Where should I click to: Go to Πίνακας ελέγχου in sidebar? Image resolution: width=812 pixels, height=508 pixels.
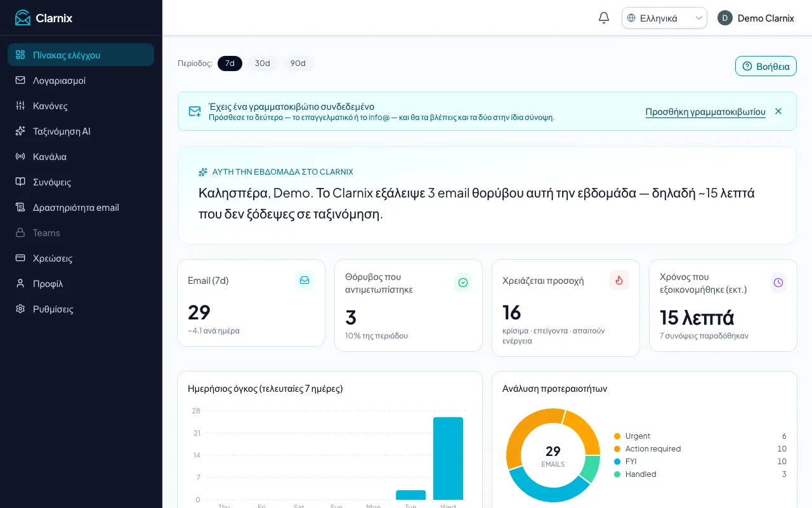click(81, 55)
